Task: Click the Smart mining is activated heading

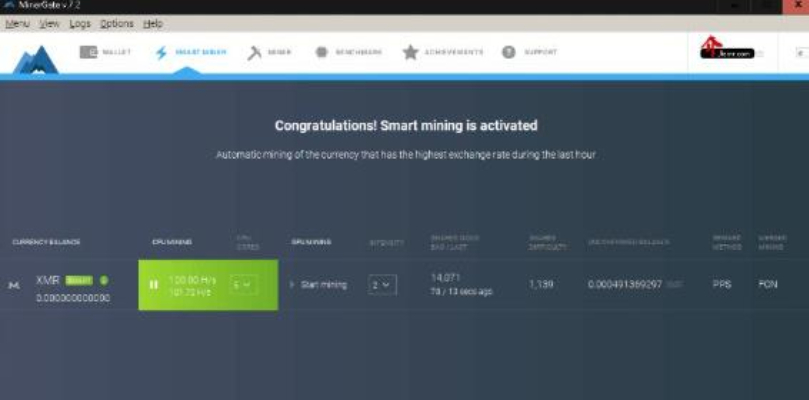Action: (406, 125)
